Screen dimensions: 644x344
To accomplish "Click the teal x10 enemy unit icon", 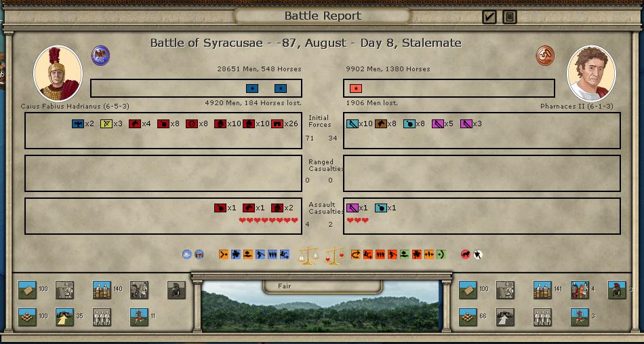I will coord(353,123).
